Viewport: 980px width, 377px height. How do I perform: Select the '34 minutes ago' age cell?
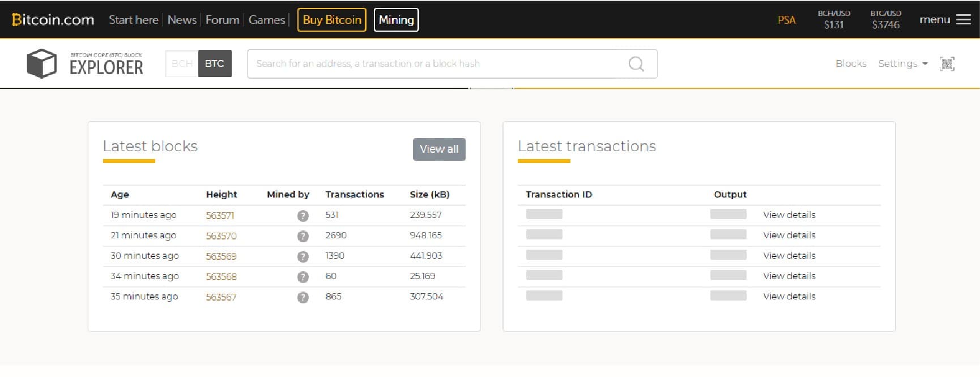click(144, 276)
